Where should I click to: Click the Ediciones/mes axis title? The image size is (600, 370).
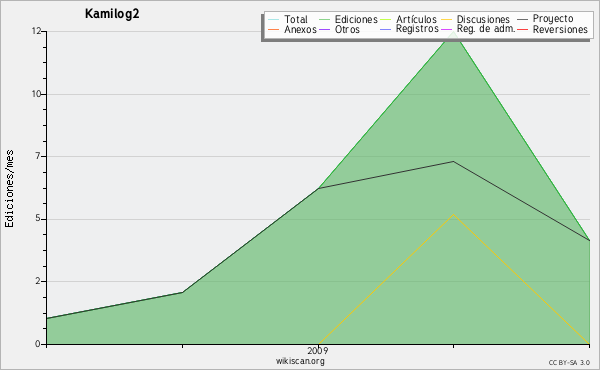click(9, 189)
